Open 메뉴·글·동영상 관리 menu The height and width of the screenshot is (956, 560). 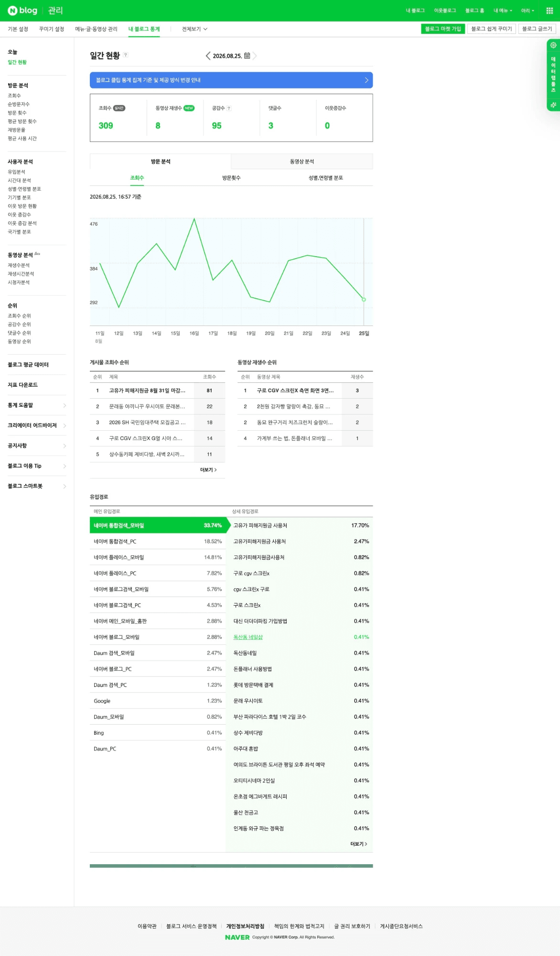[96, 29]
